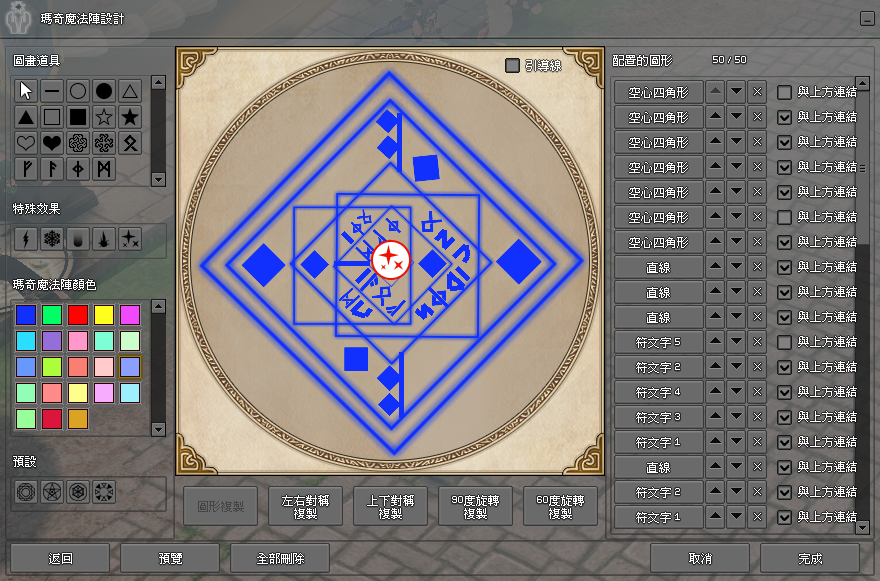
Task: Select the 符文字 5 entry in the list
Action: [x=658, y=342]
